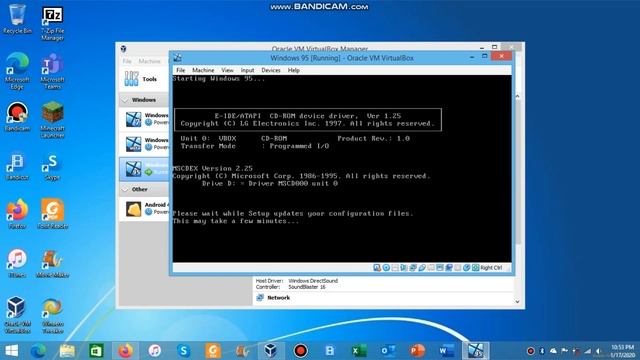The width and height of the screenshot is (640, 360).
Task: Collapse the Windows group in VirtualBox Manager
Action: pos(126,100)
